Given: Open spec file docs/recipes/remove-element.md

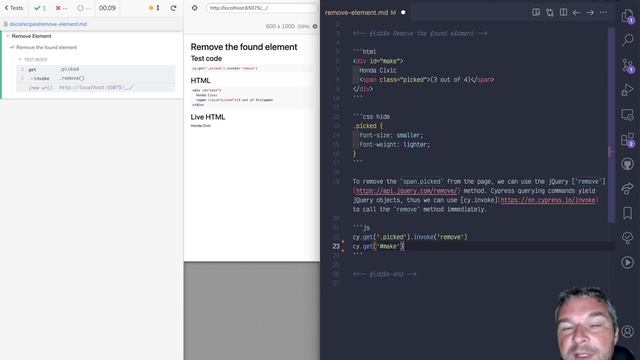Looking at the screenshot, I should click(48, 24).
